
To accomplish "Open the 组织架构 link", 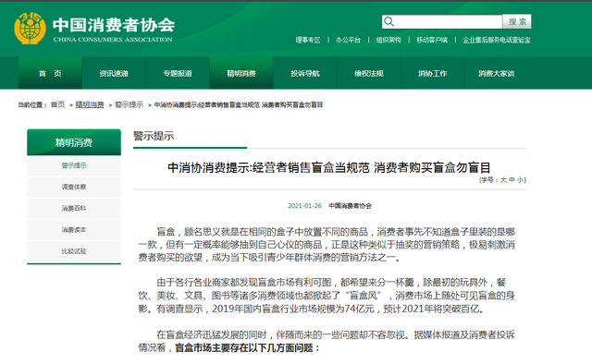I will pyautogui.click(x=388, y=40).
